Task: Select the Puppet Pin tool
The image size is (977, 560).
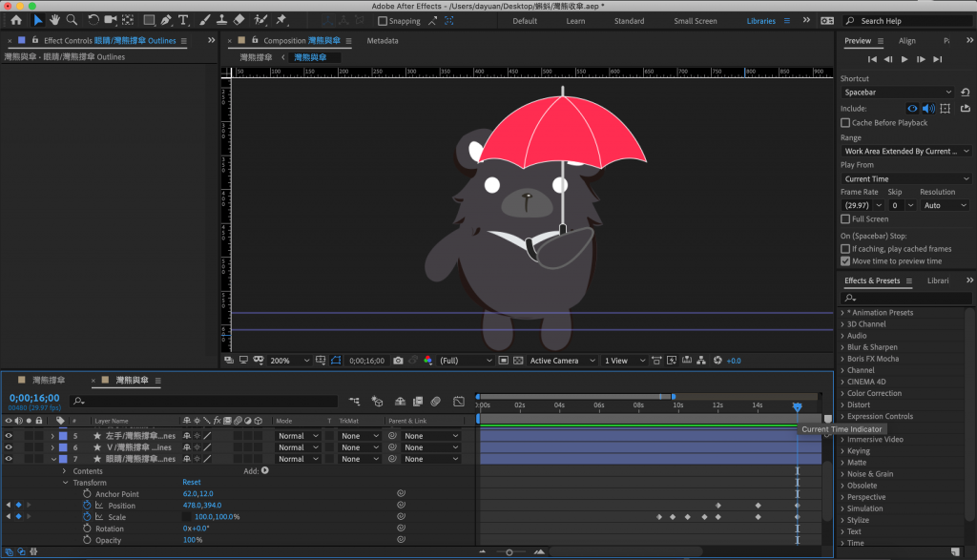Action: 281,20
